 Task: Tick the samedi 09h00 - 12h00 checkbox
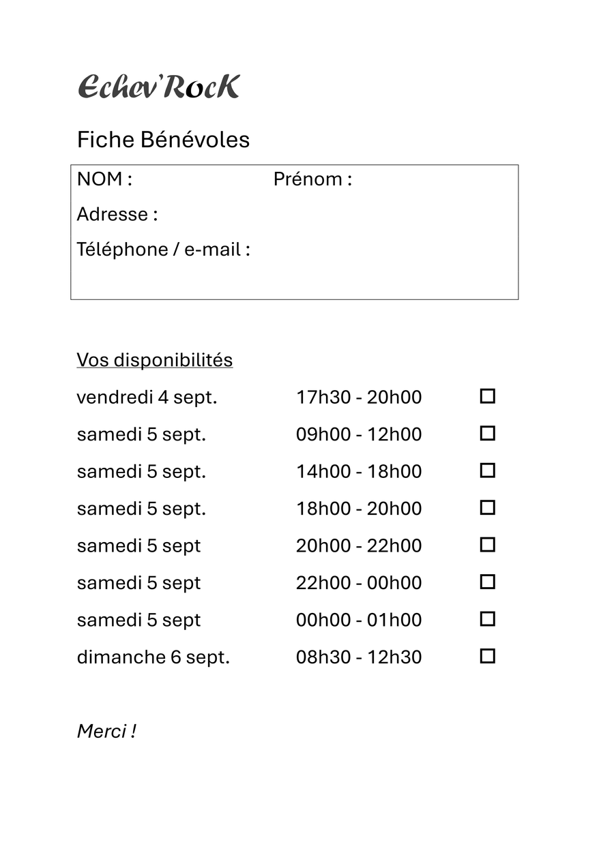point(487,433)
